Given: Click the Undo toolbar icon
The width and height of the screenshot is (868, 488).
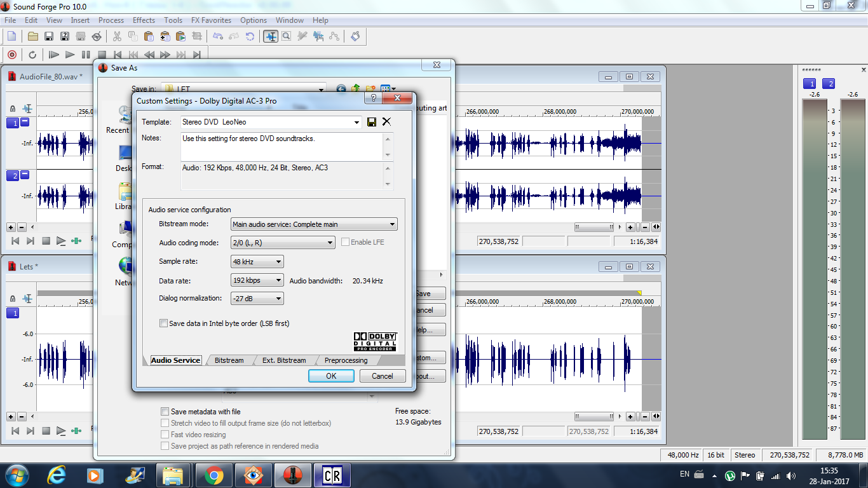Looking at the screenshot, I should tap(218, 36).
